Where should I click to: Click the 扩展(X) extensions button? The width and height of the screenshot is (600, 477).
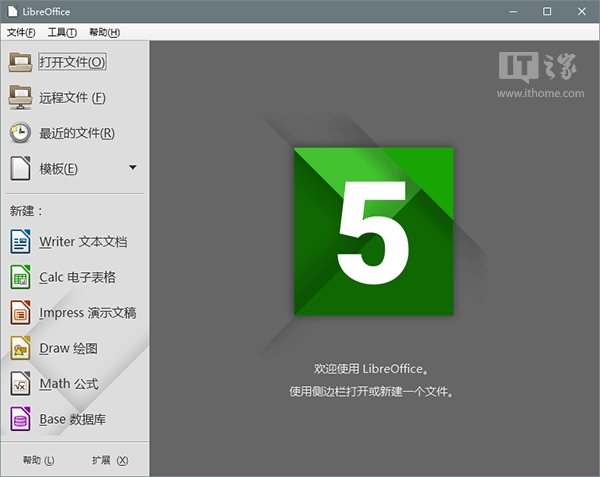tap(110, 460)
